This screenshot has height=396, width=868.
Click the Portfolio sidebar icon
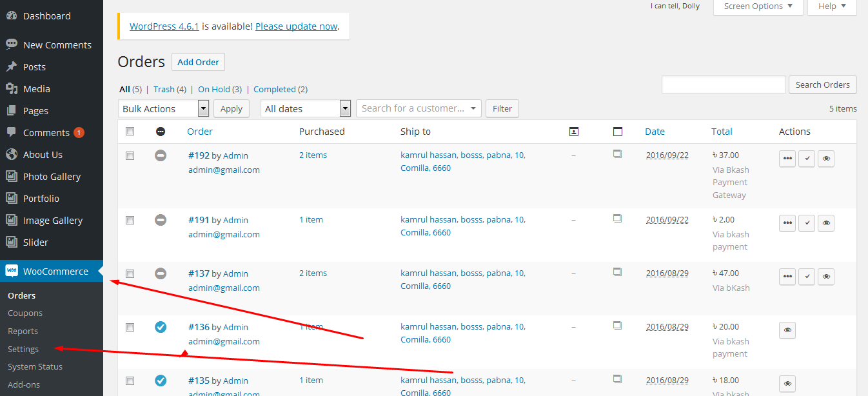[x=12, y=199]
